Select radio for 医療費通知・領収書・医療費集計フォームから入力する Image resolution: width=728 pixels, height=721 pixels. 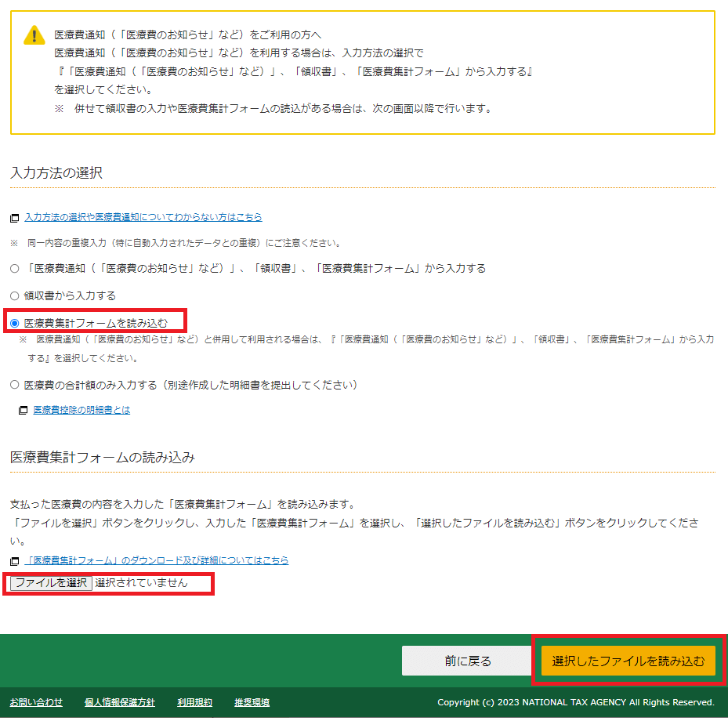(14, 268)
